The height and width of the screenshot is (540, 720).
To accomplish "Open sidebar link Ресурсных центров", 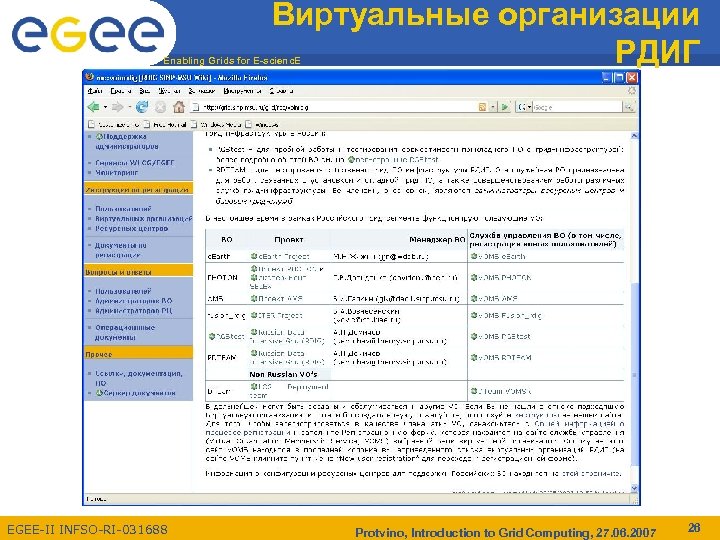I will pos(131,228).
